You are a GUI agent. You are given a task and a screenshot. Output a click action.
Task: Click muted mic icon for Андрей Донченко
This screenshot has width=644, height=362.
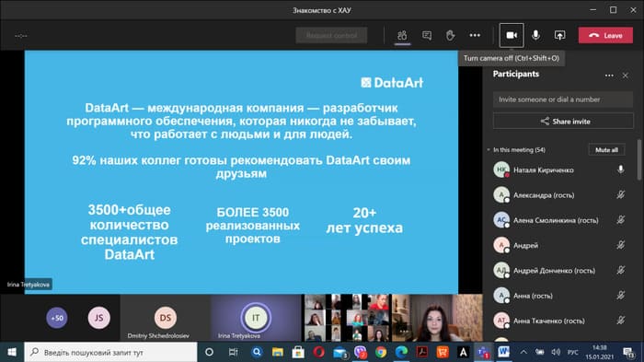pos(621,270)
